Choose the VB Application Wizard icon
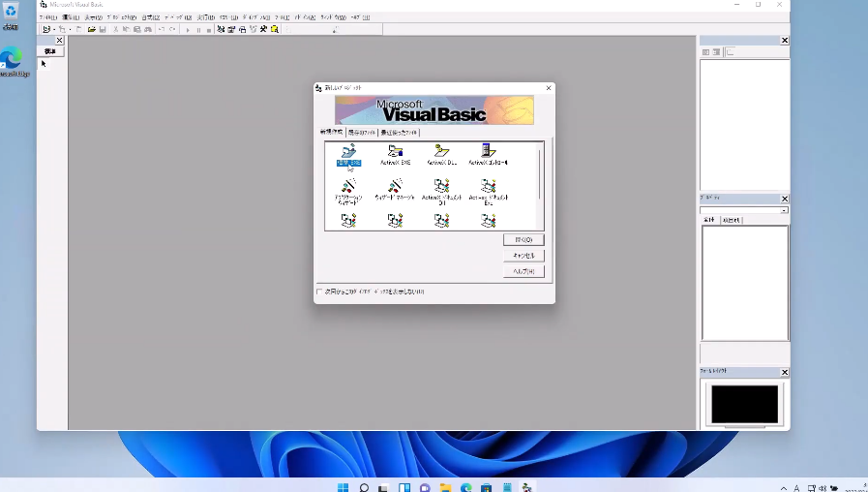This screenshot has width=868, height=492. [348, 191]
